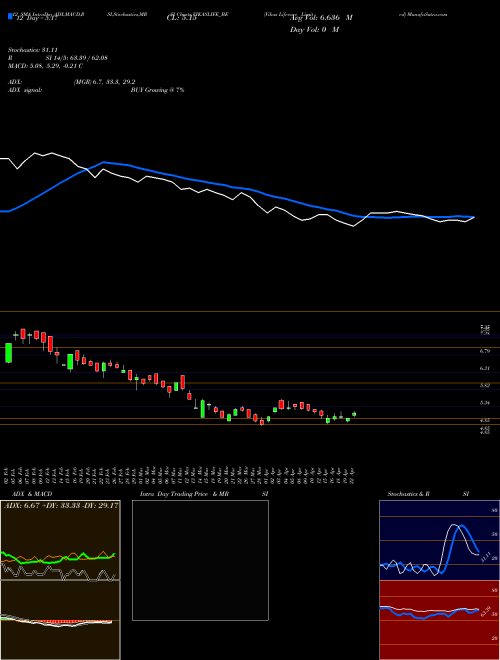
Task: Click the 'ADX: 6.67 +DY: 33.33 -DY: 29.17' header
Action: coord(61,505)
